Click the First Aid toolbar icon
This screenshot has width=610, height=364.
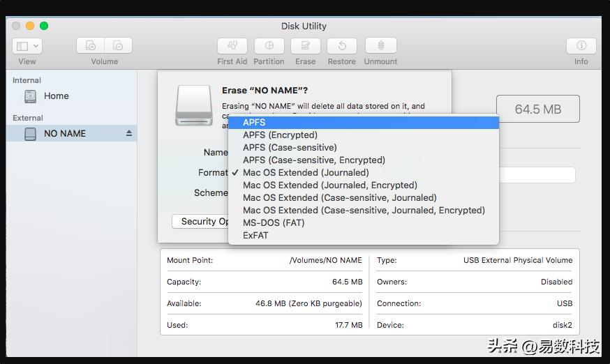coord(232,46)
